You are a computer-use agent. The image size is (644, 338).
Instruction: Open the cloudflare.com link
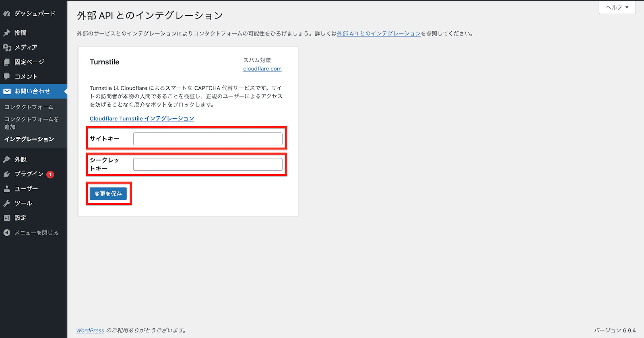262,69
